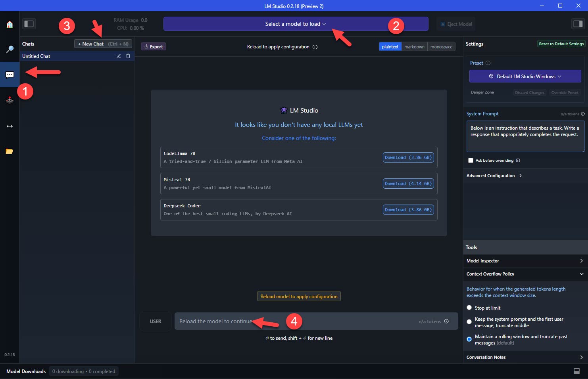Switch to markdown display mode

point(414,47)
